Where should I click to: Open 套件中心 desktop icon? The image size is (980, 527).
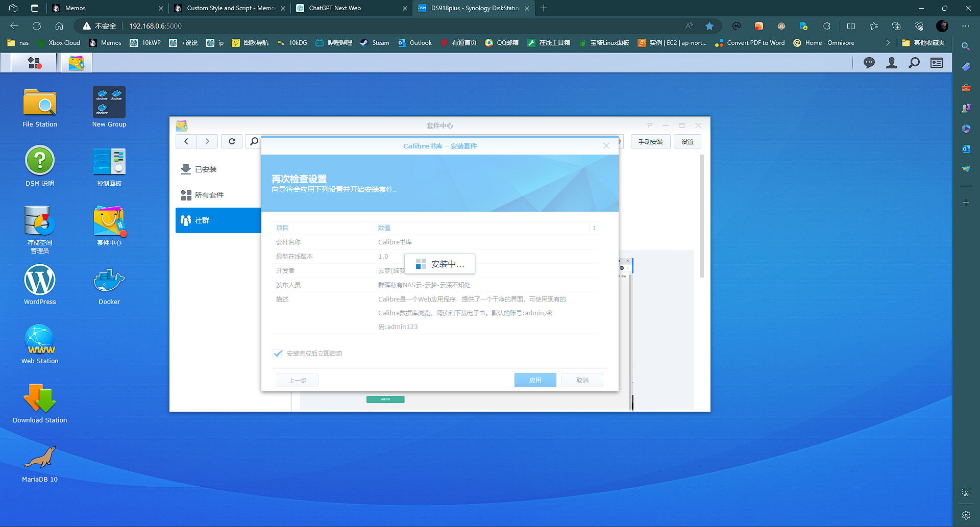coord(109,225)
